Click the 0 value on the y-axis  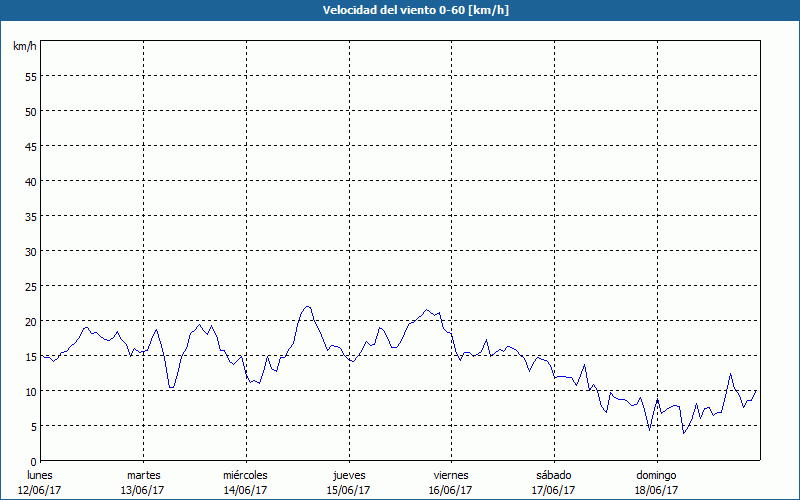(x=33, y=461)
